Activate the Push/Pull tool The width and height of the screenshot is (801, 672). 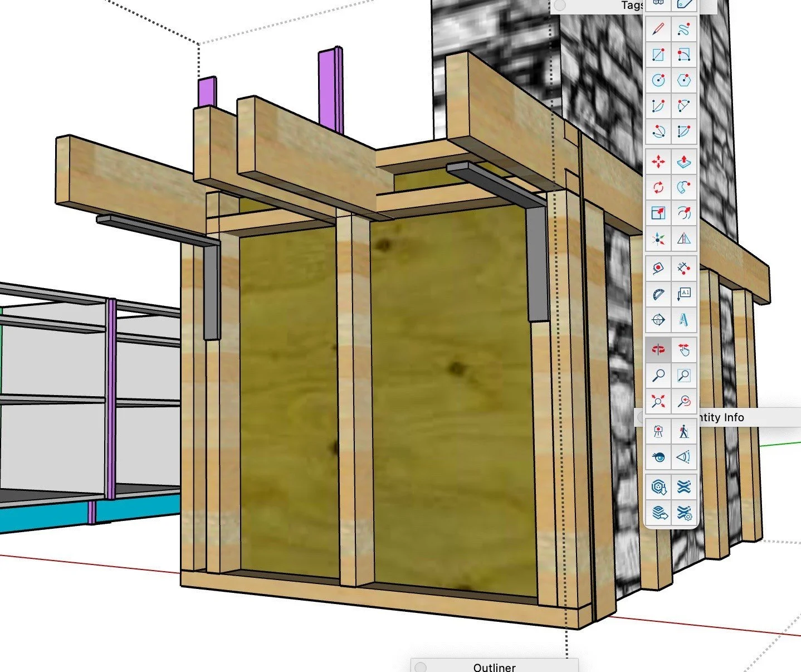(x=684, y=162)
